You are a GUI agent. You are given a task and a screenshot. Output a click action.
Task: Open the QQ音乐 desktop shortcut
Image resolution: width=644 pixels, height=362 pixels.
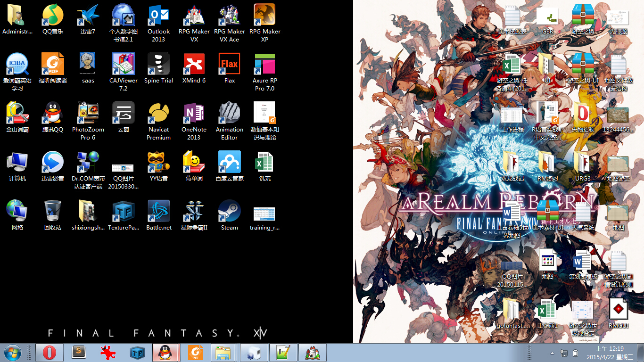pyautogui.click(x=53, y=20)
